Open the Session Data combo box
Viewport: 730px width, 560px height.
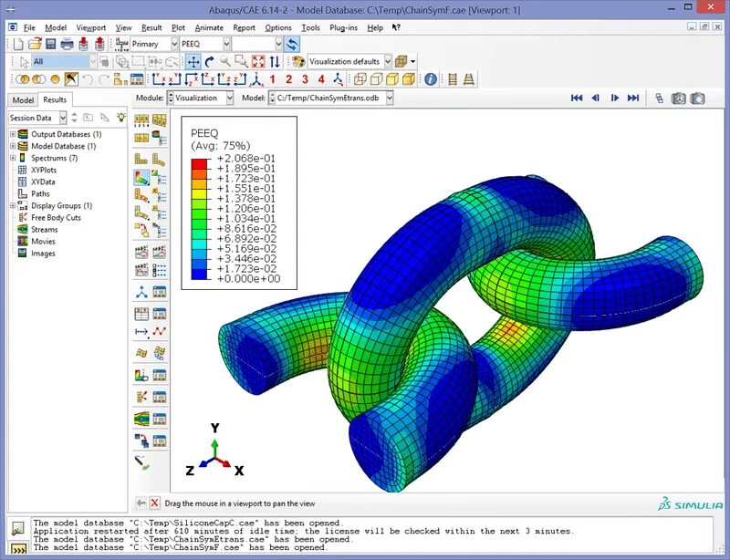click(x=36, y=118)
